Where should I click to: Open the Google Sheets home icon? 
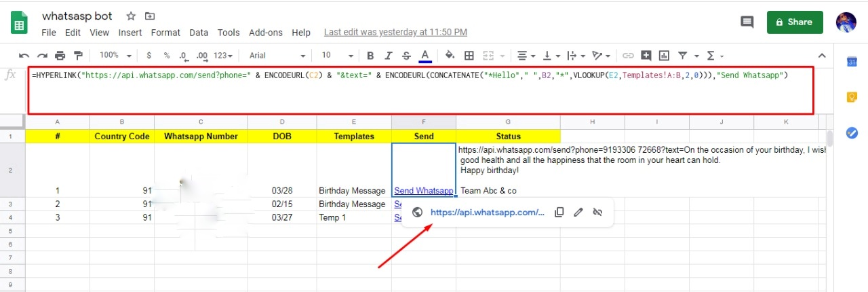[x=18, y=23]
